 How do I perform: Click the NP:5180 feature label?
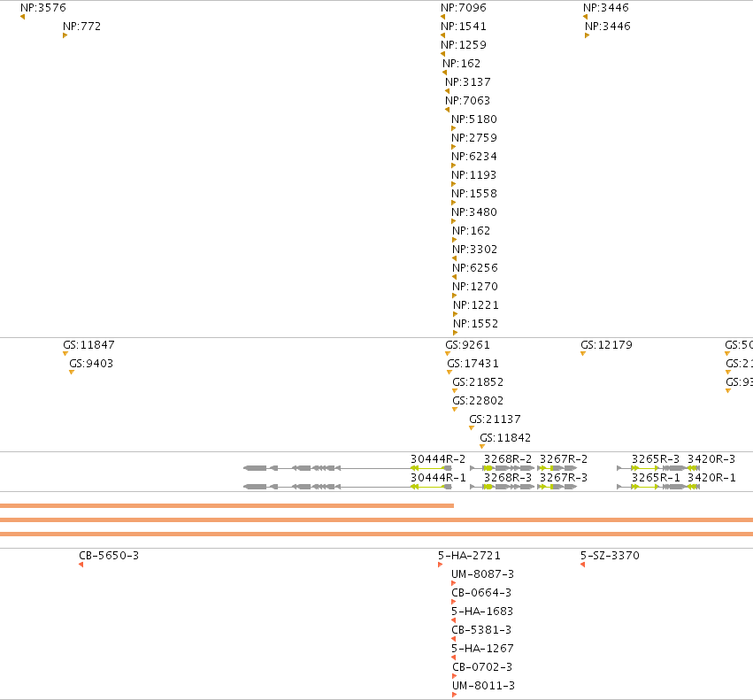tap(474, 119)
